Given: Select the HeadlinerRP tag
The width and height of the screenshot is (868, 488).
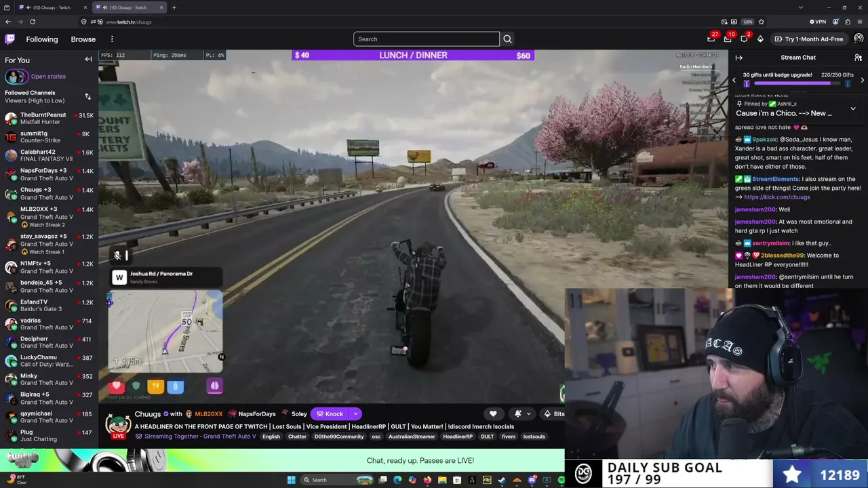Looking at the screenshot, I should click(458, 436).
